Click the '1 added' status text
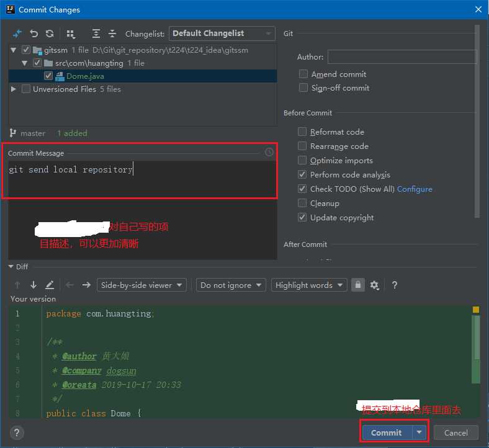The image size is (489, 448). point(72,133)
